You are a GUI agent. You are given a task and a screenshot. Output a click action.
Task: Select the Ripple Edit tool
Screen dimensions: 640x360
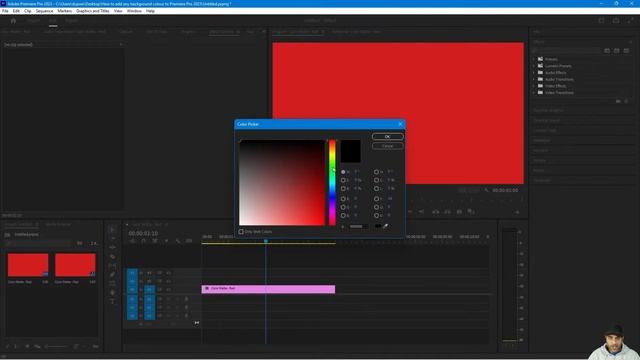(x=113, y=247)
